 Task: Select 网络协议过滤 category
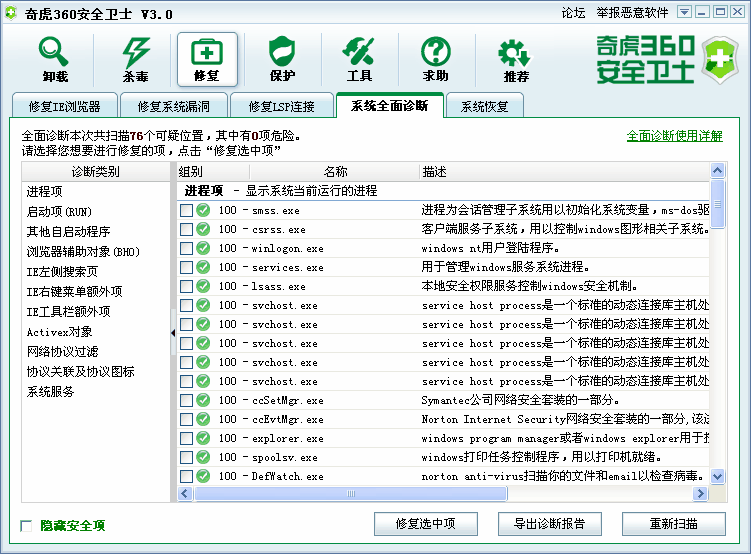pyautogui.click(x=62, y=351)
